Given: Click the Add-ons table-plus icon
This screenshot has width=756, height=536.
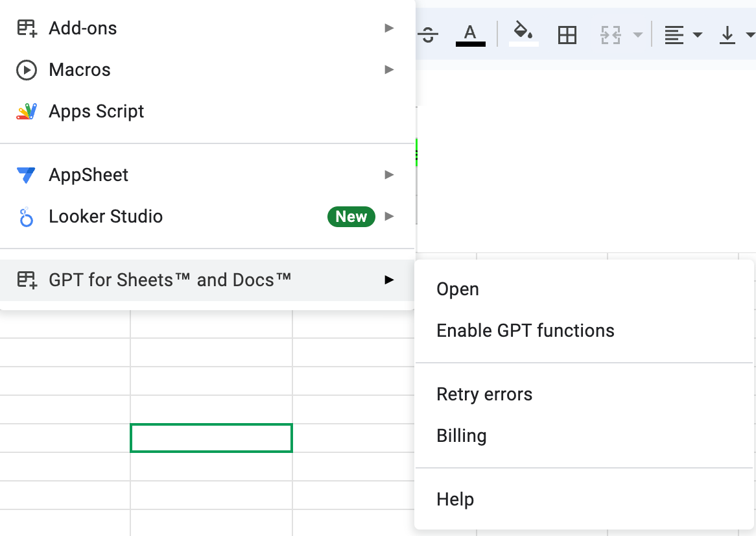Looking at the screenshot, I should tap(27, 28).
